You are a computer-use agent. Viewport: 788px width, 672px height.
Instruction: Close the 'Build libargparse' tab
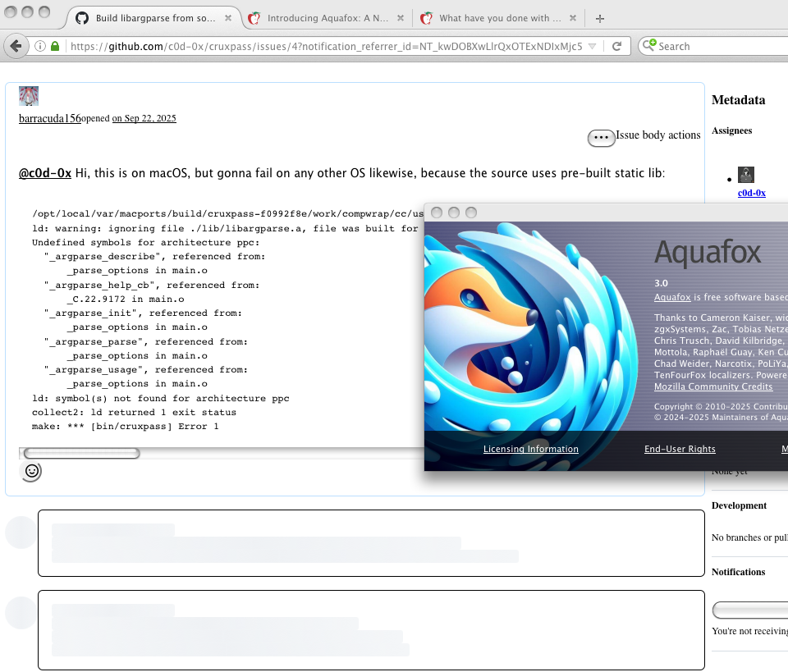(228, 18)
